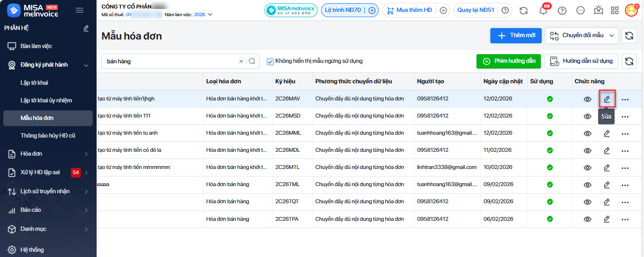
Task: Refresh the list beside Chuyển đổi mẫu
Action: 629,36
